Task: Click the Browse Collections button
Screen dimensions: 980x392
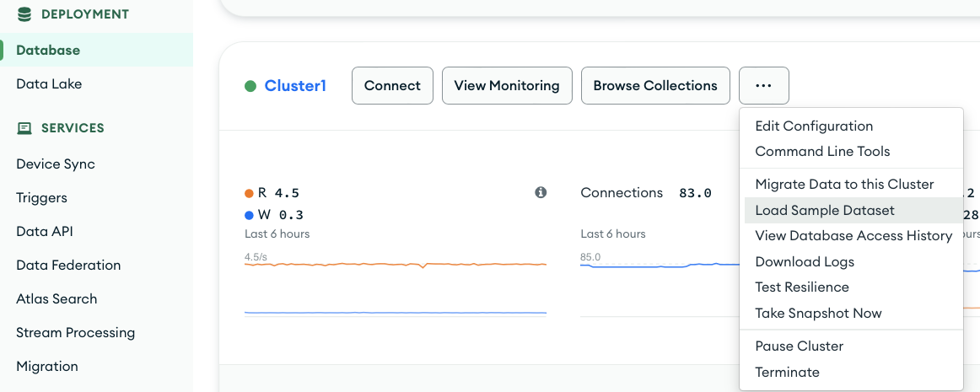Action: pyautogui.click(x=655, y=86)
